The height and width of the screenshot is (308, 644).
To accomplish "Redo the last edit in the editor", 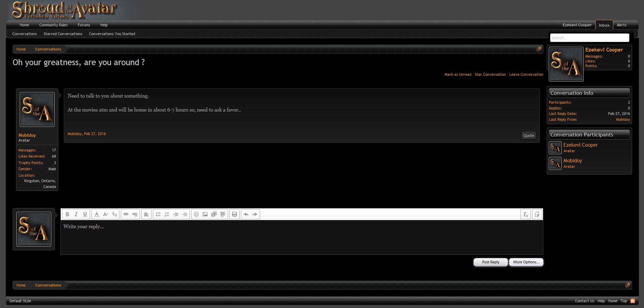I will pos(255,214).
